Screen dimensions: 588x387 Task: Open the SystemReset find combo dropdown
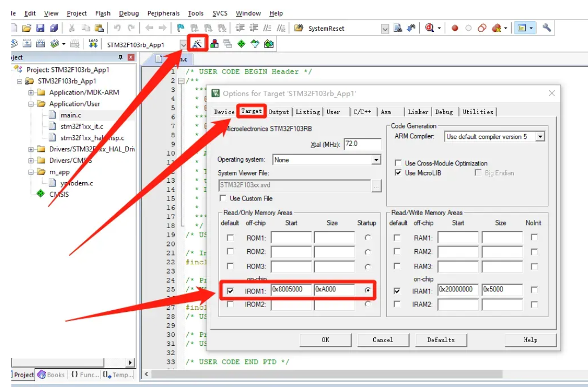pyautogui.click(x=385, y=29)
